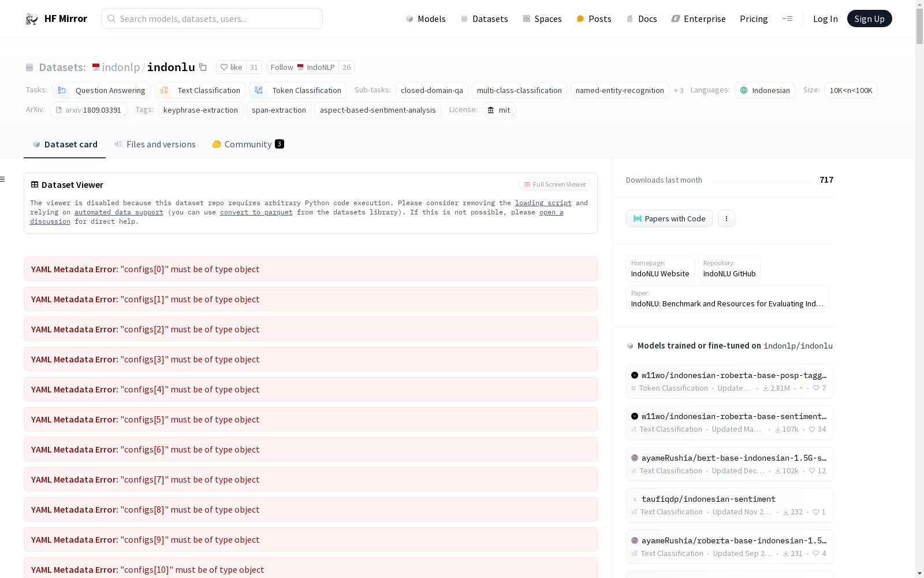Click the Log In link
Screen dimensions: 924x578
(825, 19)
